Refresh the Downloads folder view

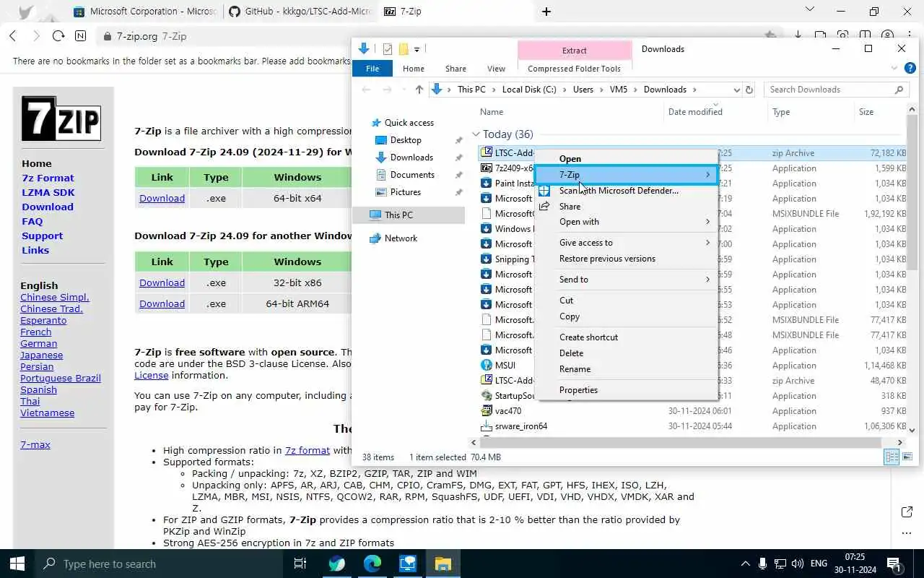pyautogui.click(x=749, y=90)
